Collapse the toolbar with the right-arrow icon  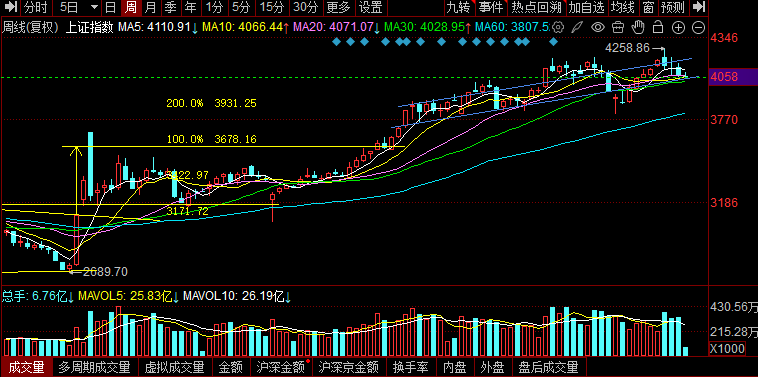click(x=699, y=7)
